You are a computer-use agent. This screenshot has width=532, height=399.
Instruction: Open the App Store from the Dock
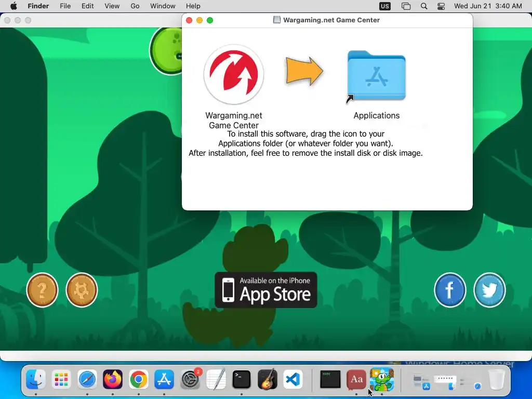(164, 379)
